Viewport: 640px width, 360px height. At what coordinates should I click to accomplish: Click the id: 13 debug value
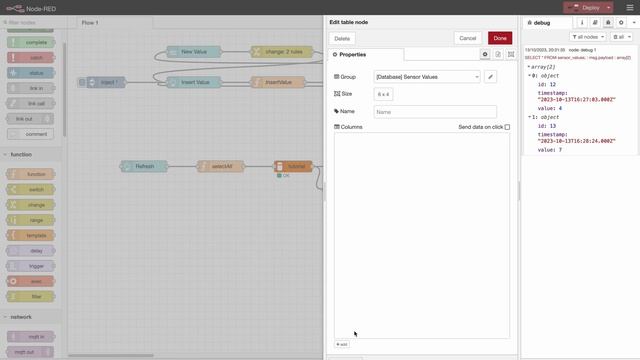(547, 126)
